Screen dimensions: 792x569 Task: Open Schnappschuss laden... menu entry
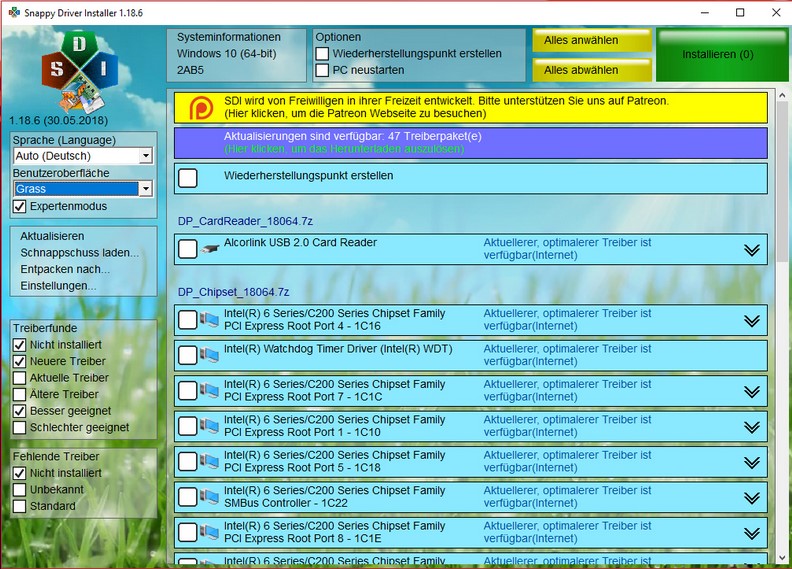(79, 253)
